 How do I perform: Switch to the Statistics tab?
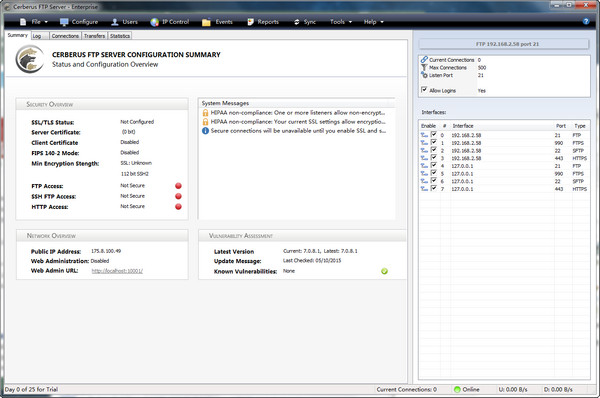tap(120, 36)
